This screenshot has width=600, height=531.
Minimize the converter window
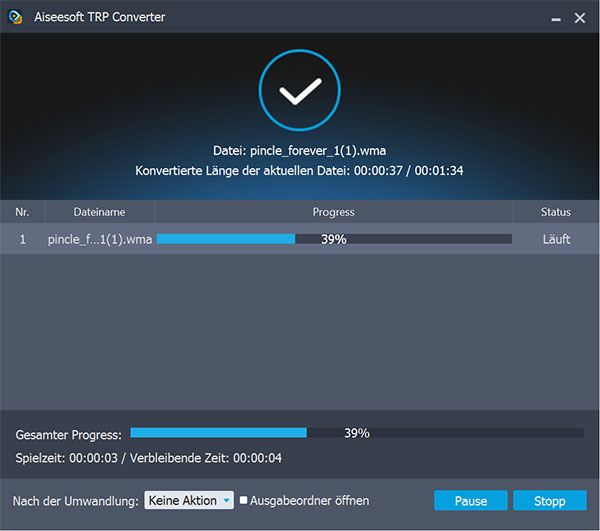pyautogui.click(x=556, y=18)
